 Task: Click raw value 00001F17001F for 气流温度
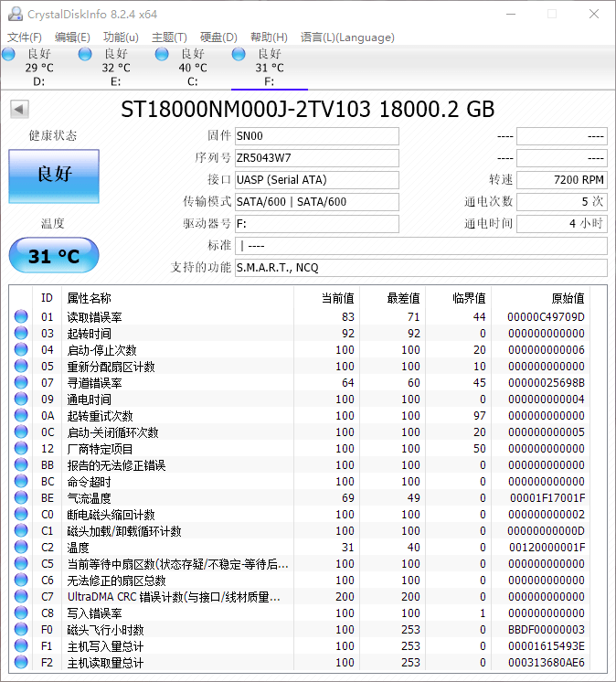[547, 498]
